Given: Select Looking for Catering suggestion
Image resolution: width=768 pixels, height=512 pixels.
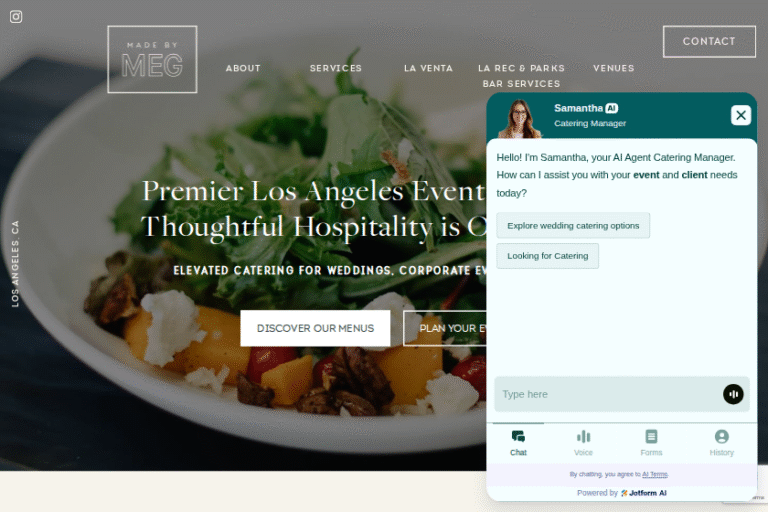Looking at the screenshot, I should pos(547,256).
